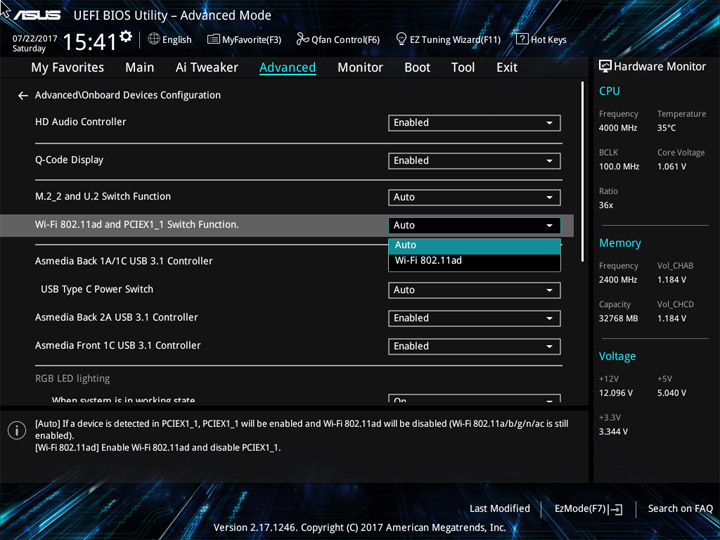Select Asmedia Back 2A USB 3.1 Controller label
This screenshot has height=540, width=720.
tap(116, 317)
